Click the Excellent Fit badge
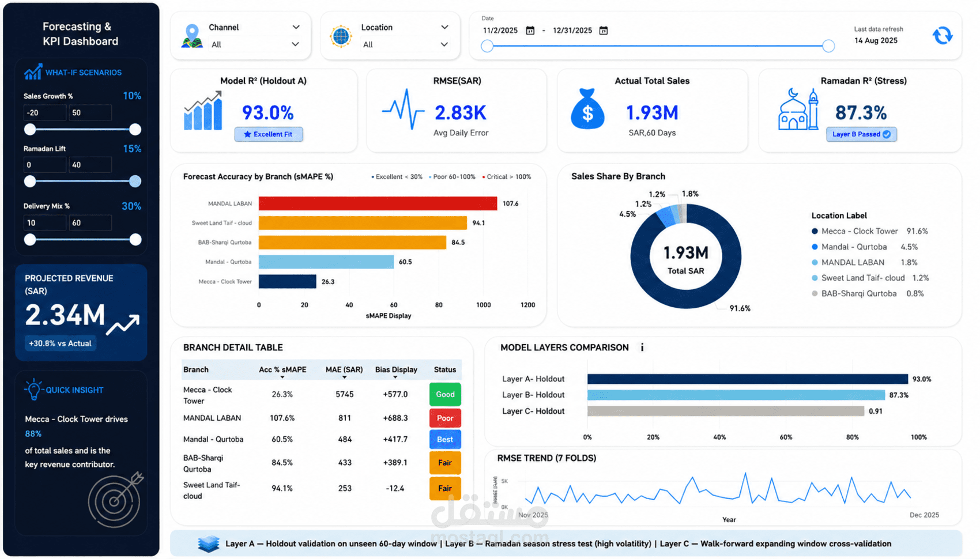The image size is (980, 559). [x=269, y=134]
